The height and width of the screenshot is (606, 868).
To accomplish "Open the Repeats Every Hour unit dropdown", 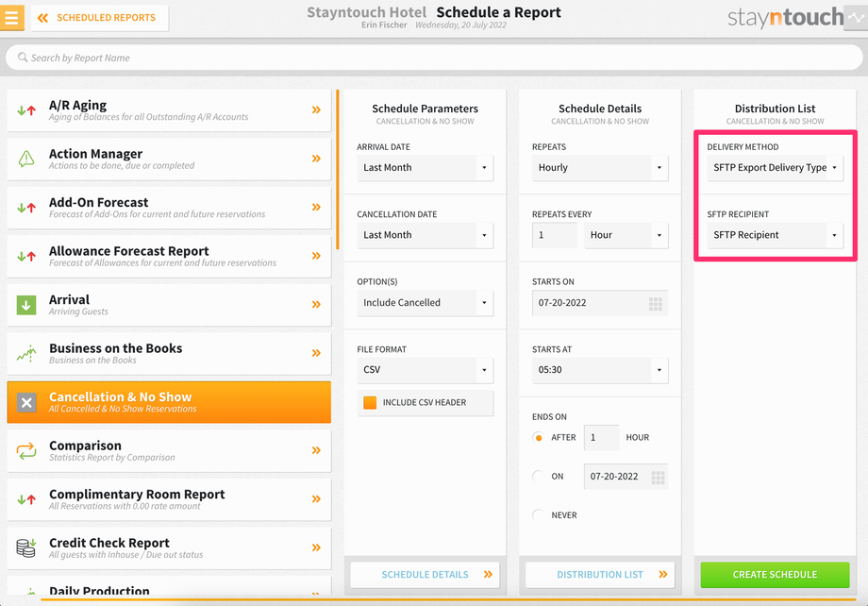I will (626, 235).
